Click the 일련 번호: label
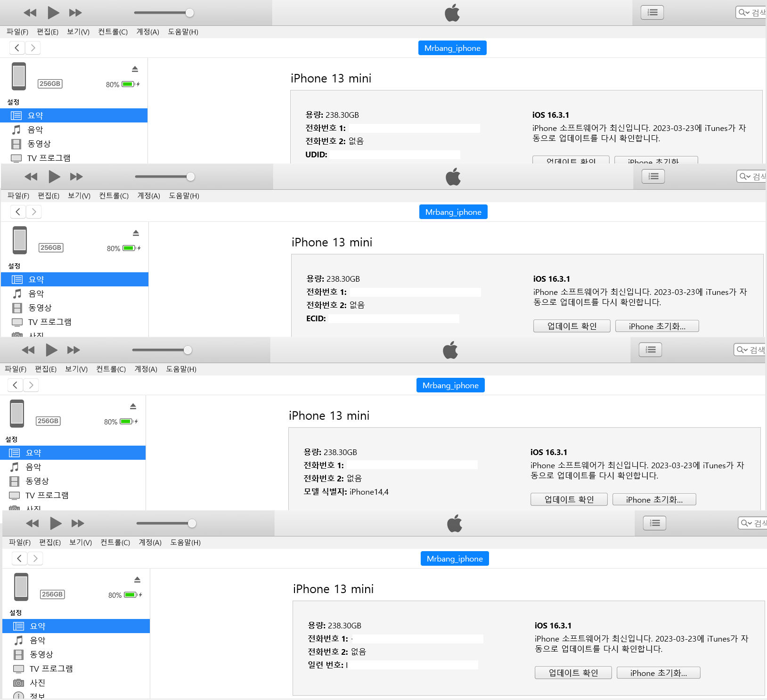The height and width of the screenshot is (700, 767). pos(326,665)
